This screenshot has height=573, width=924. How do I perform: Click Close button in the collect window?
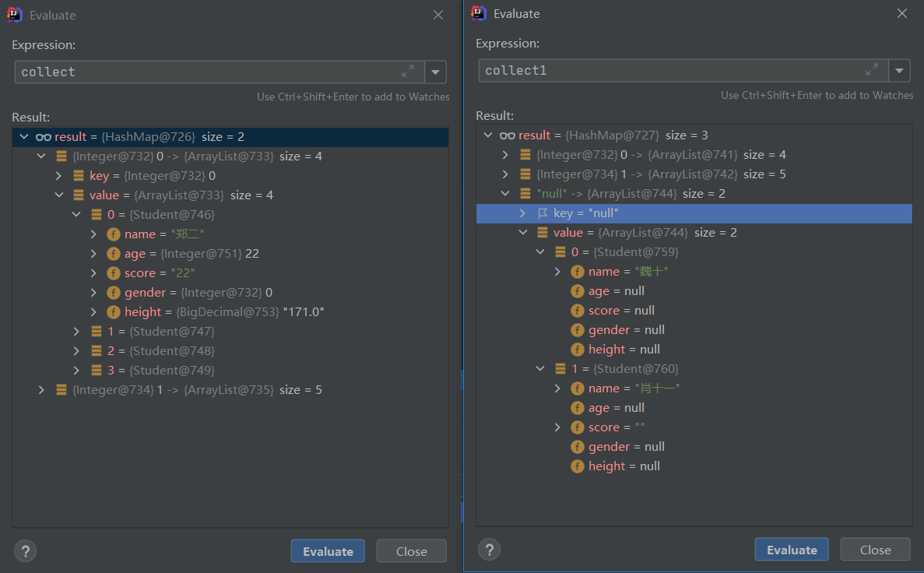tap(411, 551)
